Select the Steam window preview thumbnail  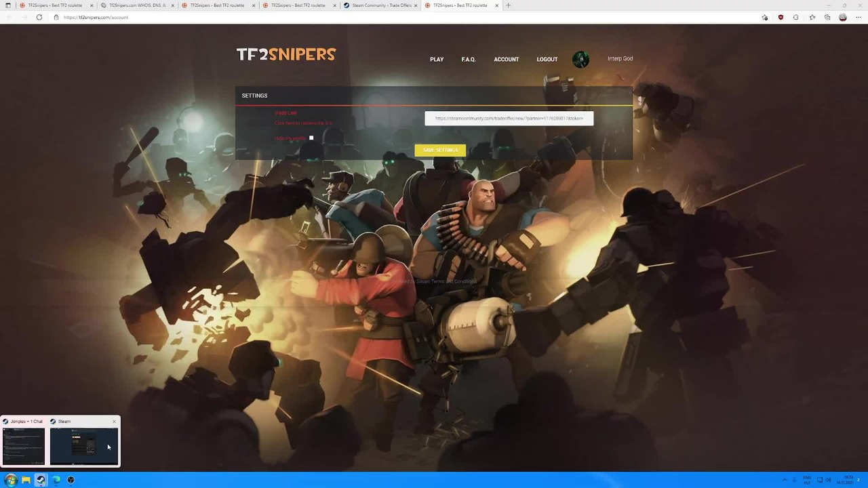[84, 446]
